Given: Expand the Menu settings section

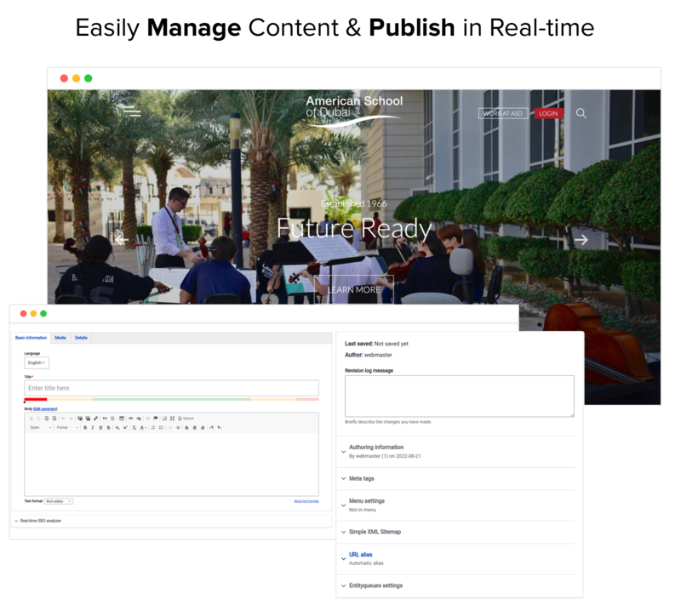Looking at the screenshot, I should [363, 505].
